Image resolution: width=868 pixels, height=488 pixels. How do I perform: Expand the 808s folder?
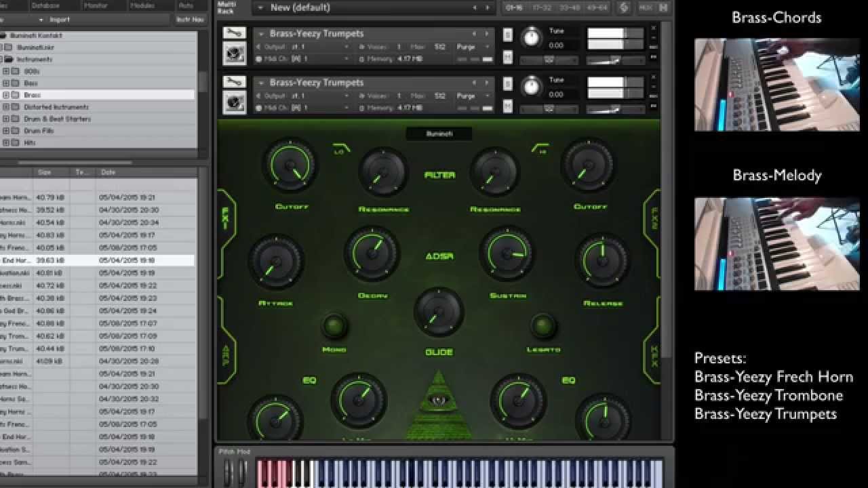pyautogui.click(x=6, y=71)
